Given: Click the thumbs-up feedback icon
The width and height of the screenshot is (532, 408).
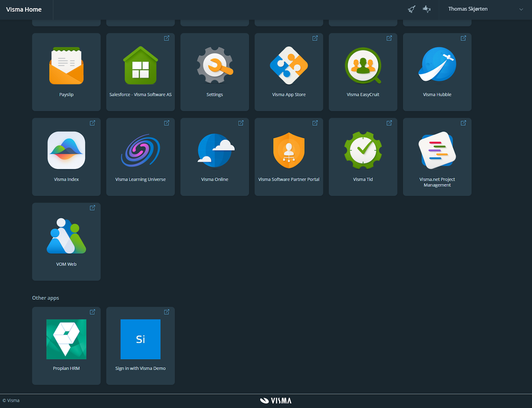Looking at the screenshot, I should click(x=426, y=9).
